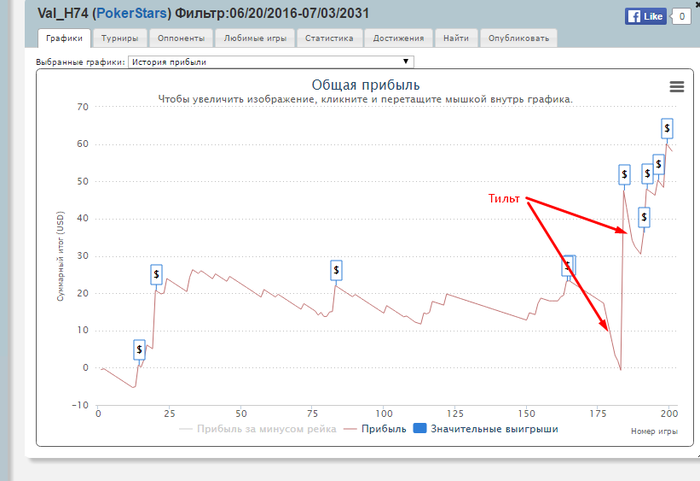Click the $ win marker near game 83

(x=336, y=270)
